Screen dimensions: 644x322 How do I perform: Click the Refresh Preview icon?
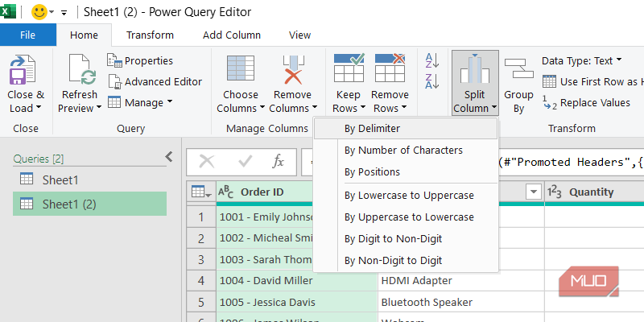coord(82,70)
